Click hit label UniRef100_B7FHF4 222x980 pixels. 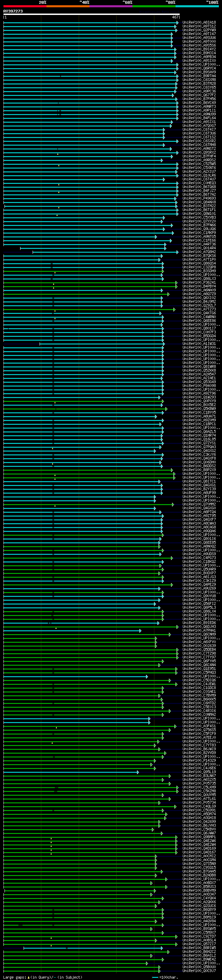click(199, 156)
